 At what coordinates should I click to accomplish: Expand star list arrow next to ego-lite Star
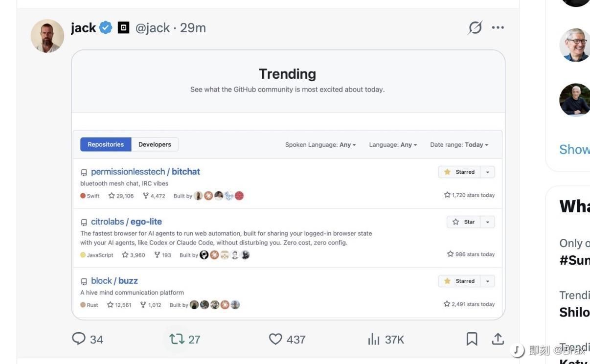click(x=488, y=222)
